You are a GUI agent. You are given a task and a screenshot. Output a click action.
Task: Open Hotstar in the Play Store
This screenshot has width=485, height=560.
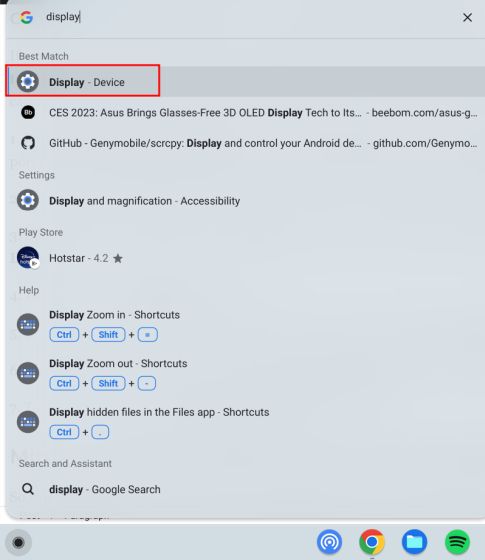pyautogui.click(x=245, y=258)
